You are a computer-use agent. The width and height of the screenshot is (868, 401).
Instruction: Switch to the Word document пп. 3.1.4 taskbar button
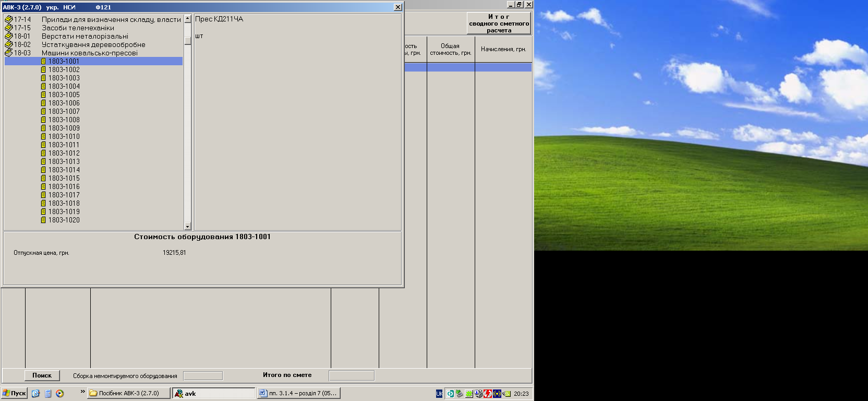pos(299,393)
